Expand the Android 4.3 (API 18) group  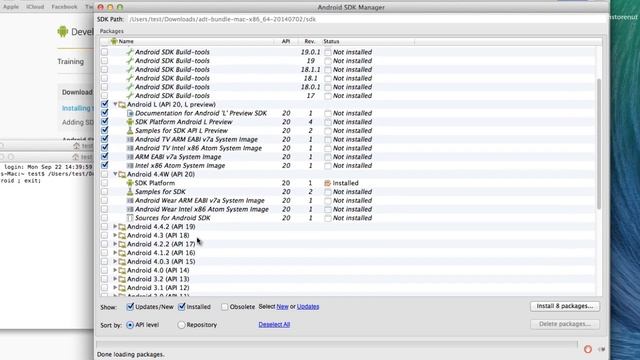115,235
